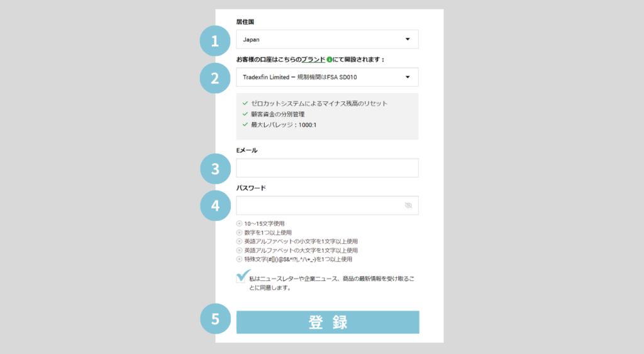Click the 数字を1つ以上使用 requirement indicator icon

239,232
